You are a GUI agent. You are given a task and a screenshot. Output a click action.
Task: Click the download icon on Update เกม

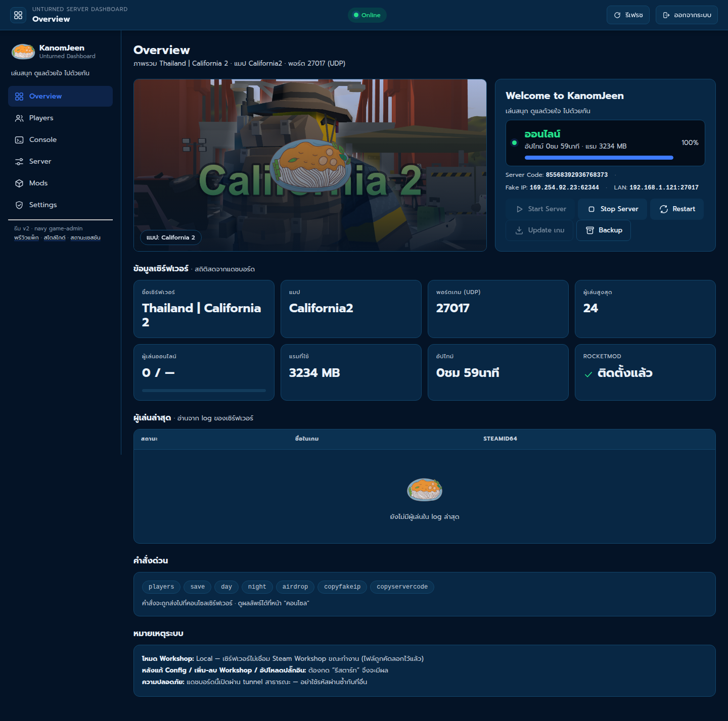(519, 230)
